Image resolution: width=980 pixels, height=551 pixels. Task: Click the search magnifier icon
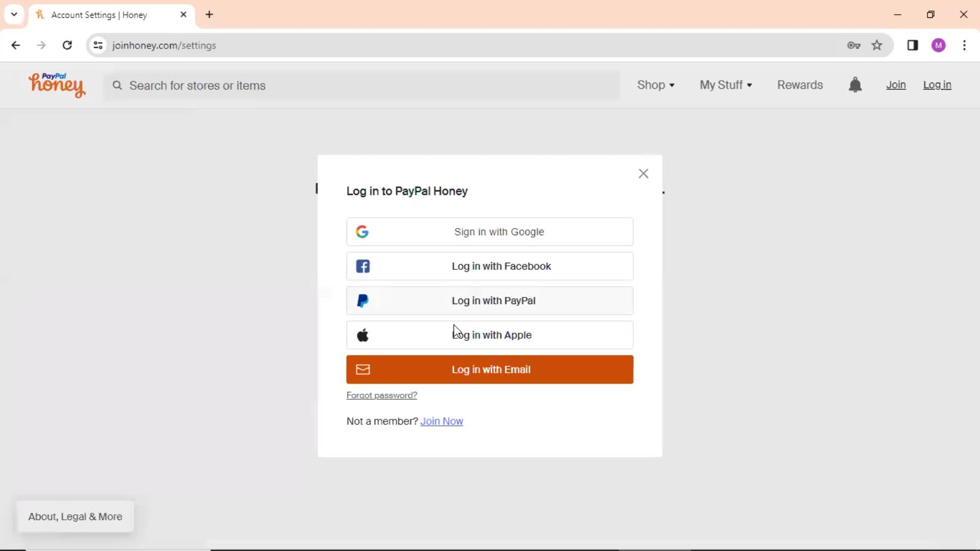pos(117,86)
